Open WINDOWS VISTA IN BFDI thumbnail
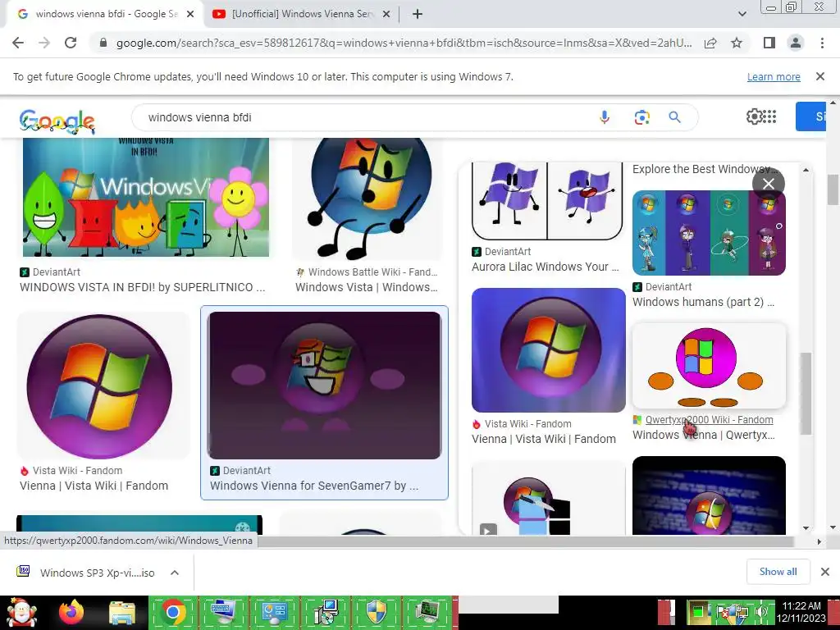This screenshot has height=630, width=840. click(146, 197)
